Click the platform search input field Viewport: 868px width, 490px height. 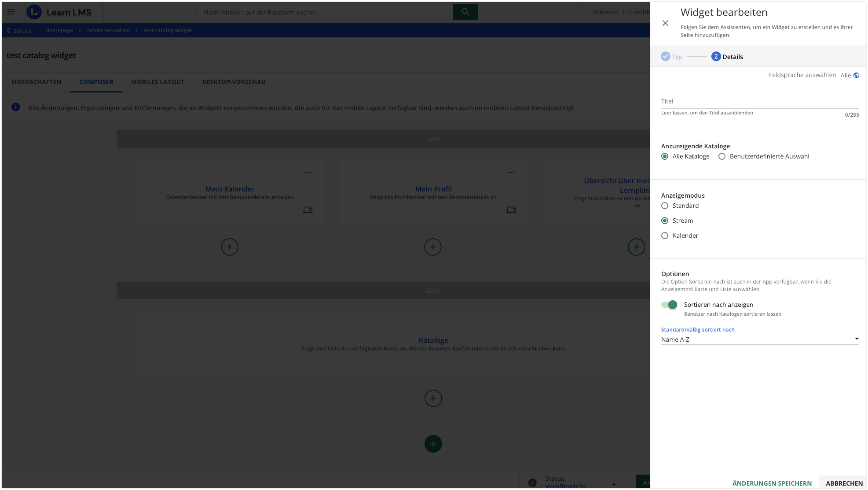click(x=325, y=12)
